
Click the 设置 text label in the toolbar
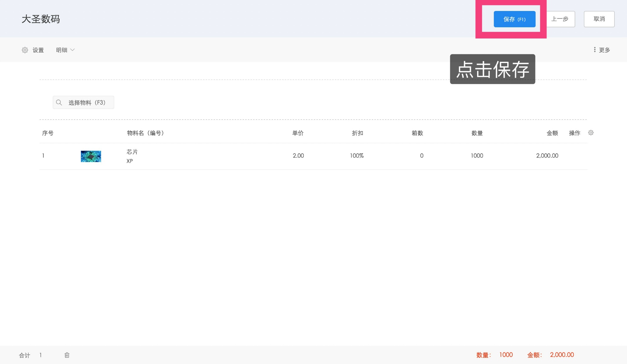(38, 50)
